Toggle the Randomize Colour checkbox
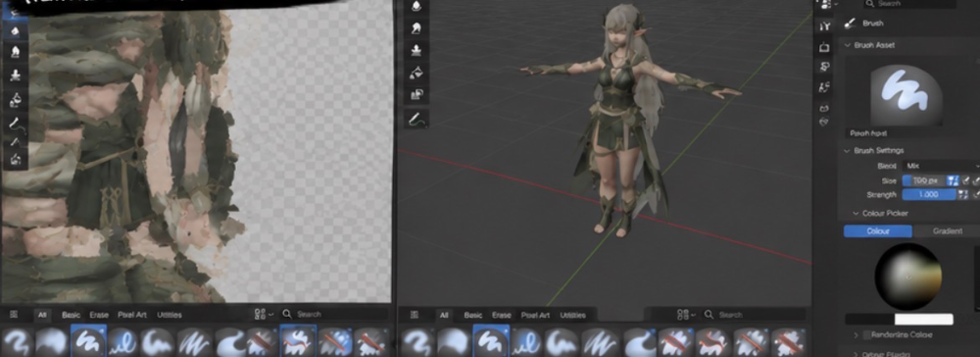 866,335
